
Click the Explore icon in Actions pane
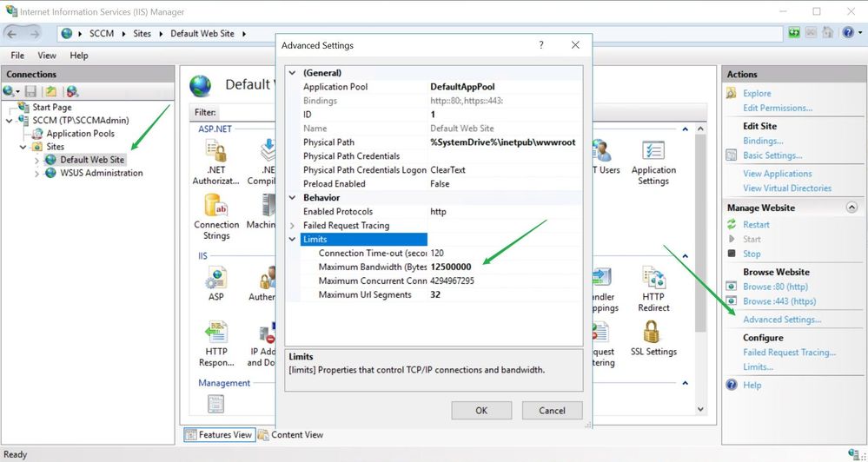pyautogui.click(x=732, y=93)
